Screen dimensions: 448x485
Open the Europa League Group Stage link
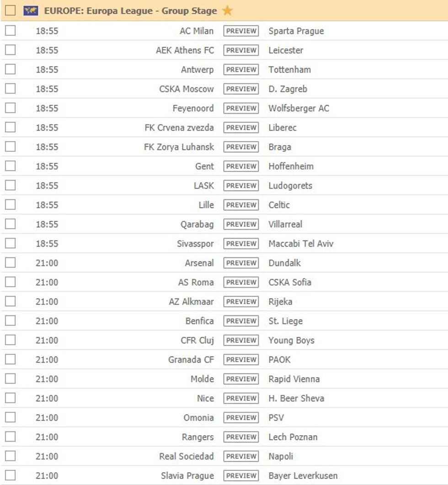130,11
